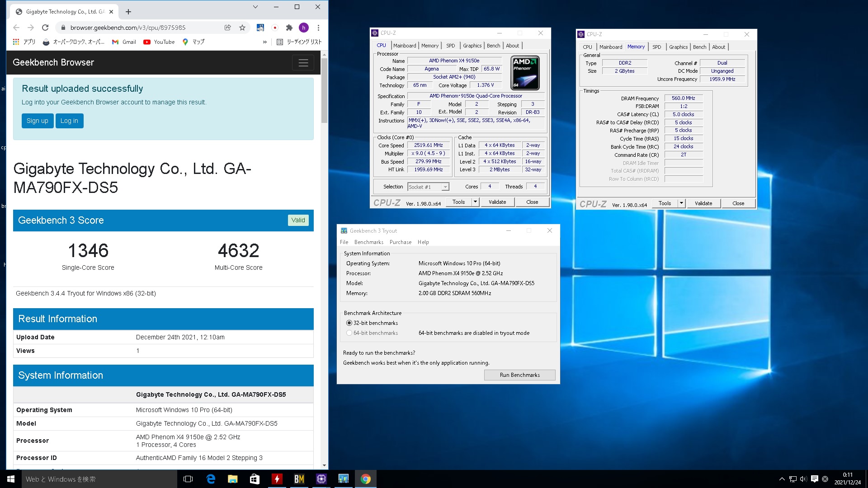Switch to Mainboard tab in left CPU-Z

pyautogui.click(x=405, y=46)
